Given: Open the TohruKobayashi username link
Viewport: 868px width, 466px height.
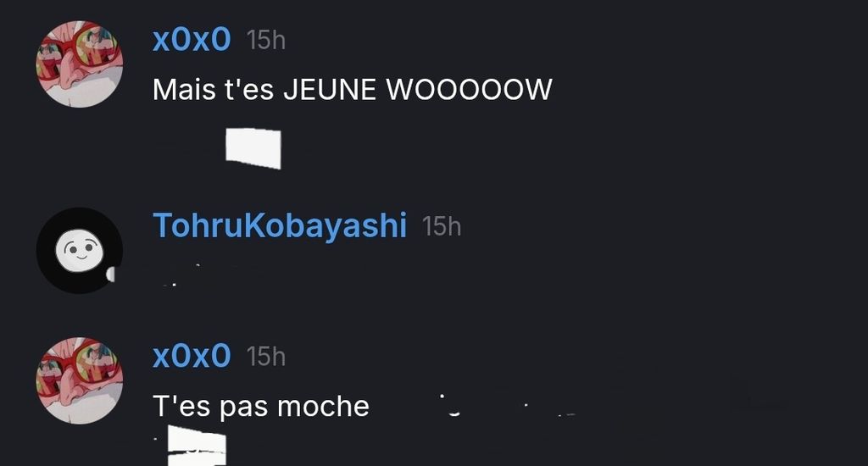Looking at the screenshot, I should point(280,226).
